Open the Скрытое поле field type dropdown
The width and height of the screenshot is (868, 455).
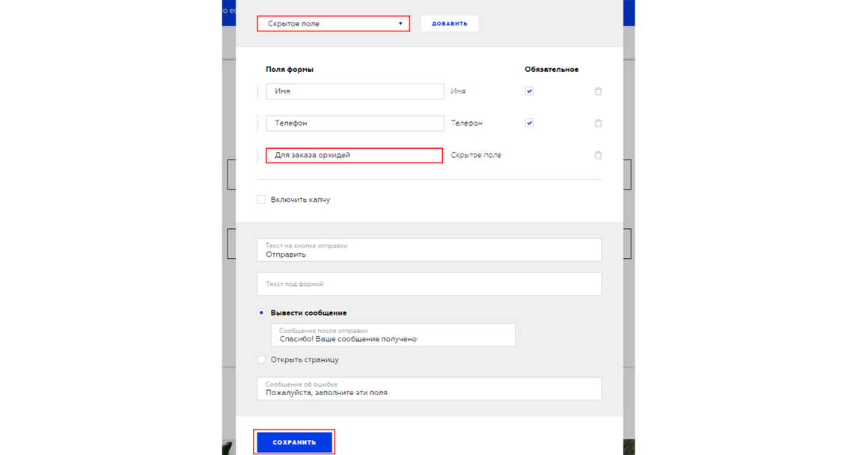click(x=333, y=24)
